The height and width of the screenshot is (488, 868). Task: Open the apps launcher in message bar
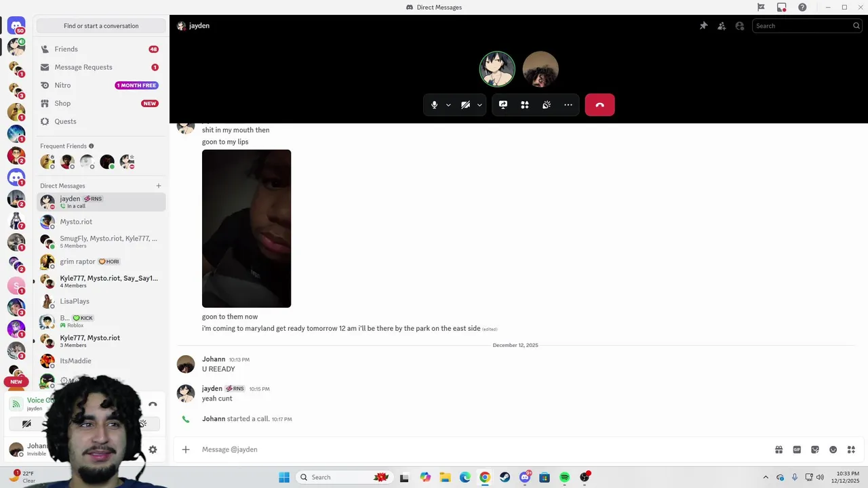click(851, 449)
